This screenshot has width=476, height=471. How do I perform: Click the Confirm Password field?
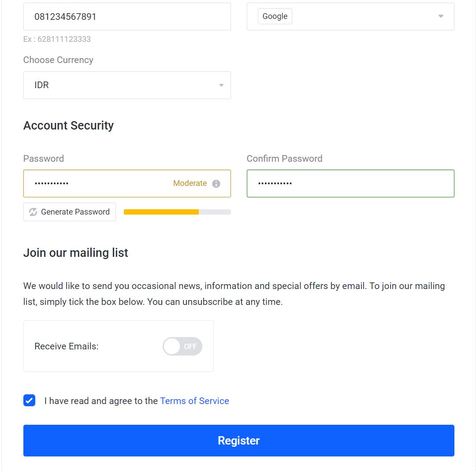(x=350, y=183)
